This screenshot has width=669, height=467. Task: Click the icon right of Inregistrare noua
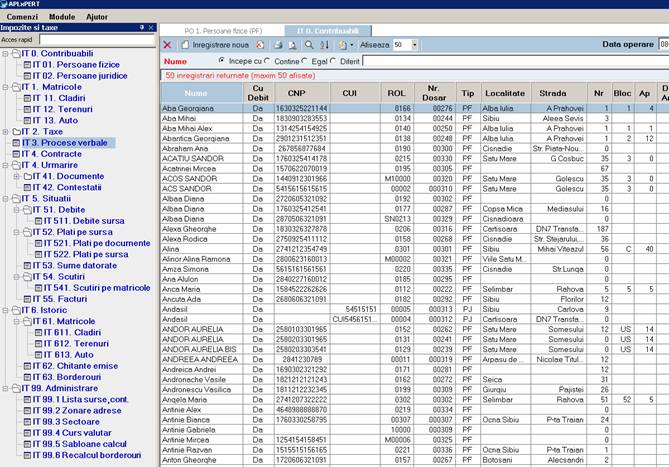pos(259,45)
